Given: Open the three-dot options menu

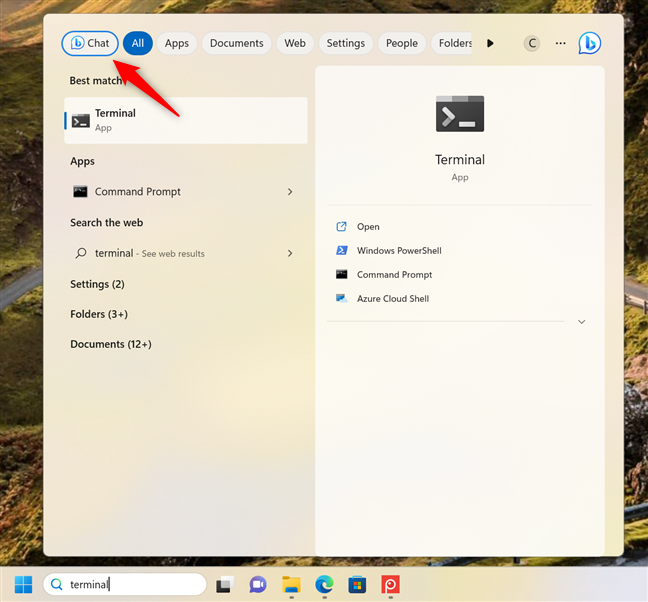Looking at the screenshot, I should (560, 43).
